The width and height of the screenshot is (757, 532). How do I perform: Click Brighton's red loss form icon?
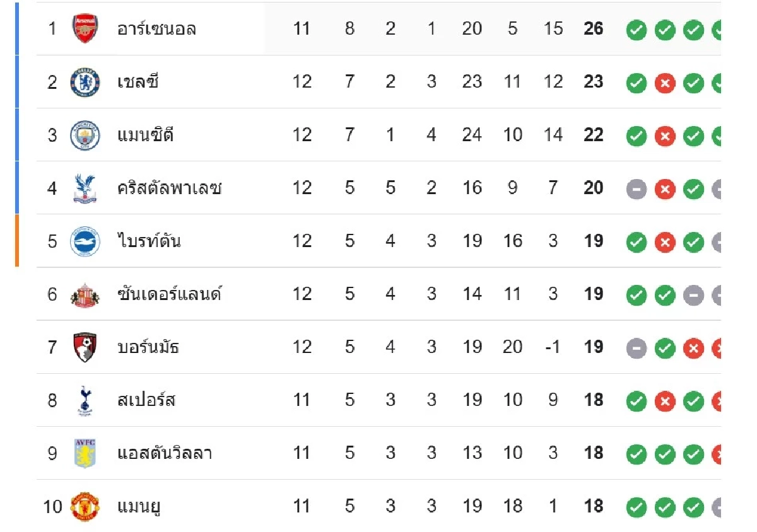(665, 241)
